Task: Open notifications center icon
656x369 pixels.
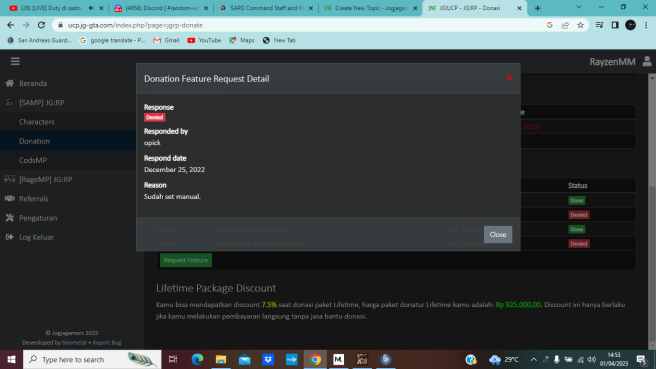Action: pyautogui.click(x=641, y=360)
